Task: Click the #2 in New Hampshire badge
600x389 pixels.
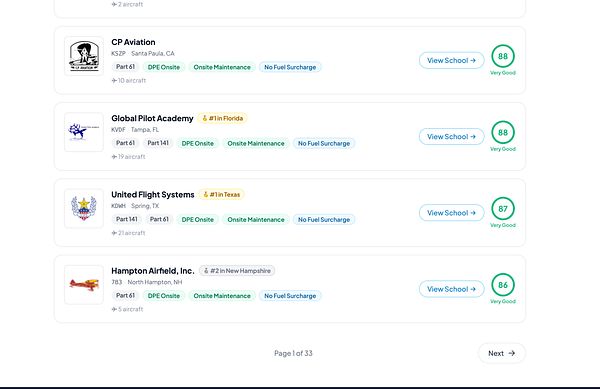Action: point(237,271)
